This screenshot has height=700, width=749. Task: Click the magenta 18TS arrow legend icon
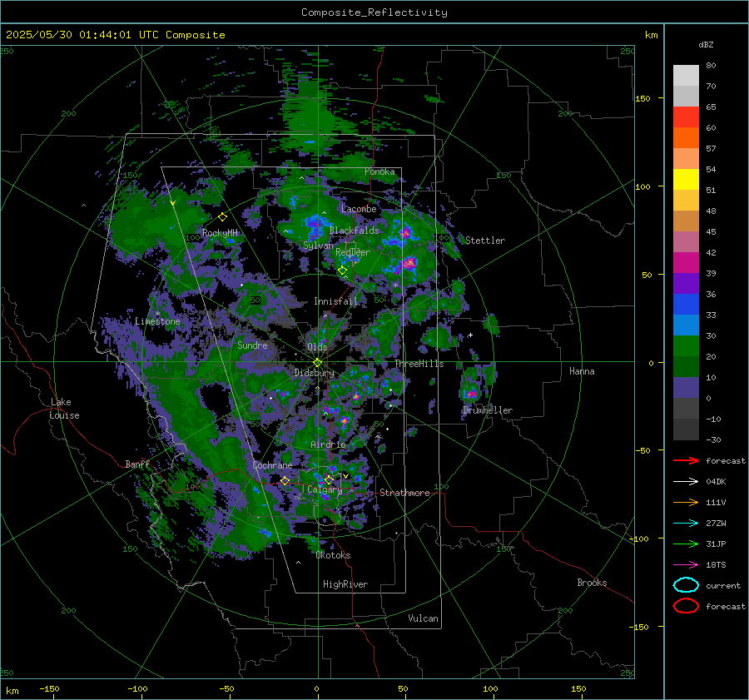coord(686,564)
